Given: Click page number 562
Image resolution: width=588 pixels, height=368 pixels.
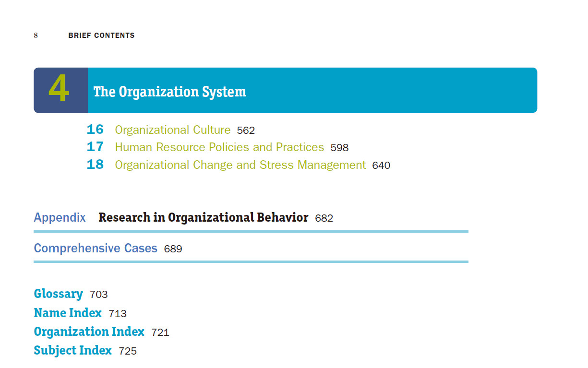Looking at the screenshot, I should tap(246, 131).
